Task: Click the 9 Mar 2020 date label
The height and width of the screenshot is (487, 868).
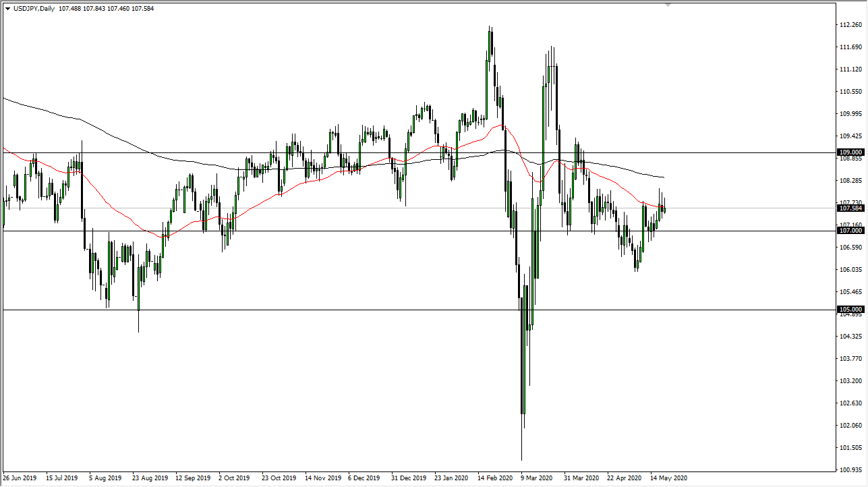Action: 536,478
